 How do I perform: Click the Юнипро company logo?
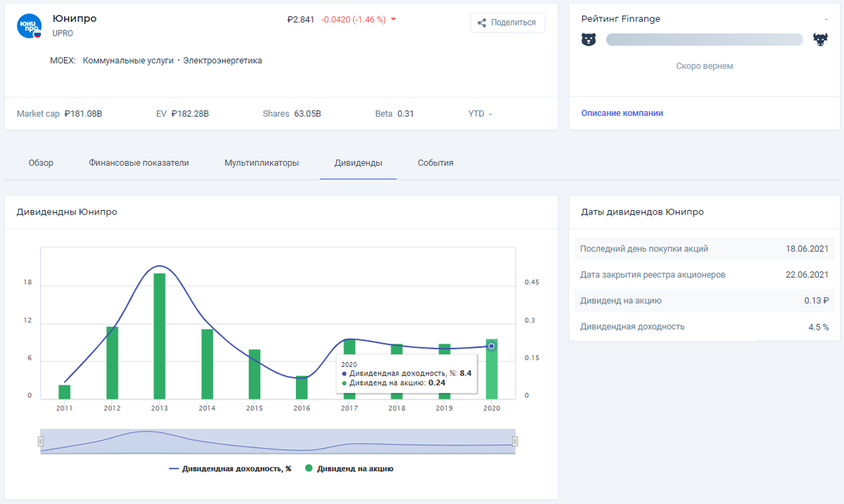(x=29, y=25)
